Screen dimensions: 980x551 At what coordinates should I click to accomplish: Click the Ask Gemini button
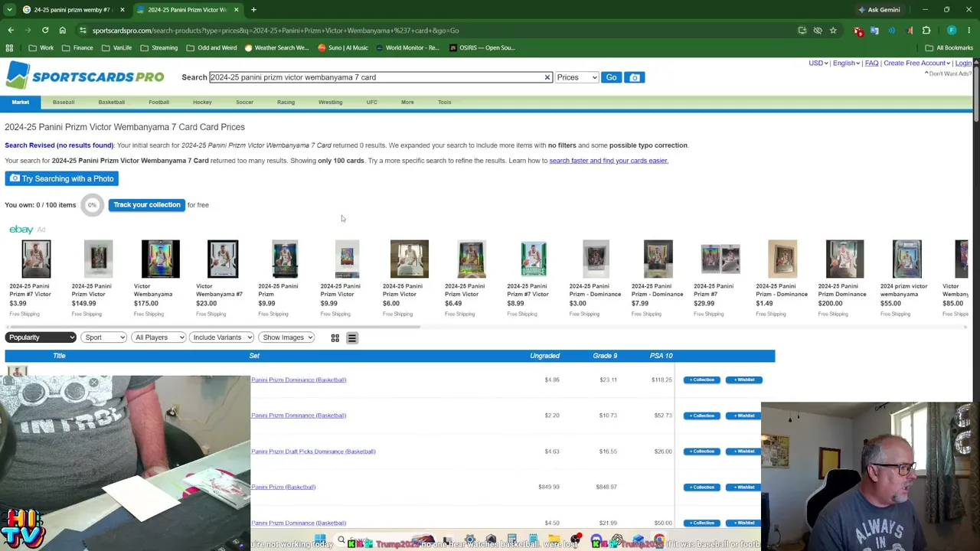click(x=879, y=10)
